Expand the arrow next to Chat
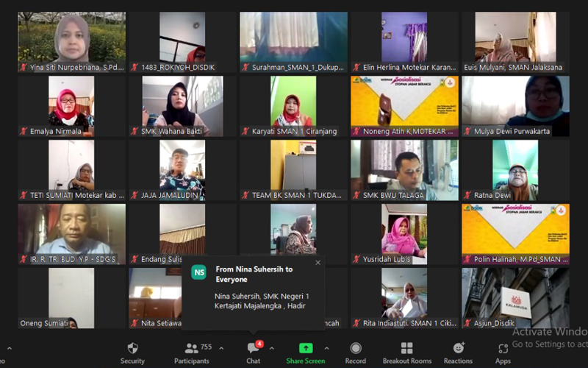Viewport: 588px width, 368px height. 272,348
